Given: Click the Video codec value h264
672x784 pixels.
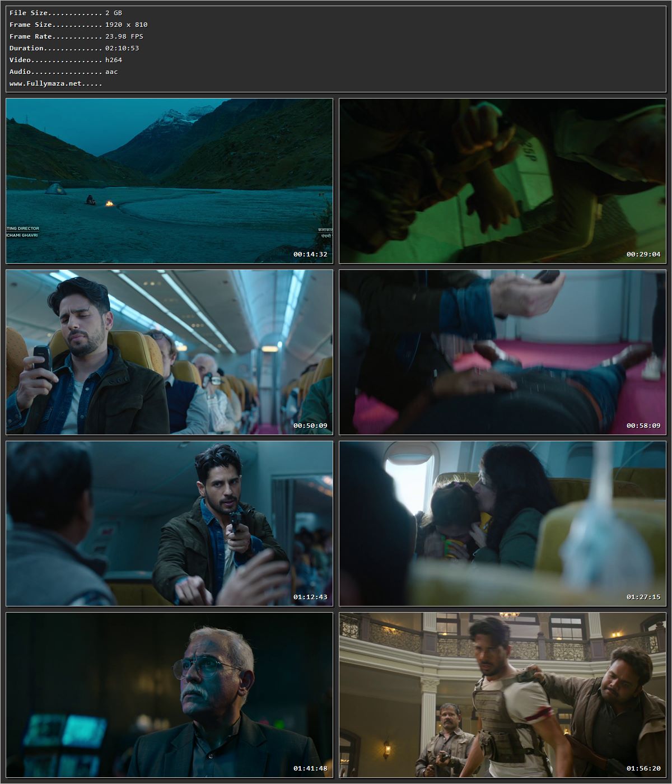Looking at the screenshot, I should click(x=114, y=60).
